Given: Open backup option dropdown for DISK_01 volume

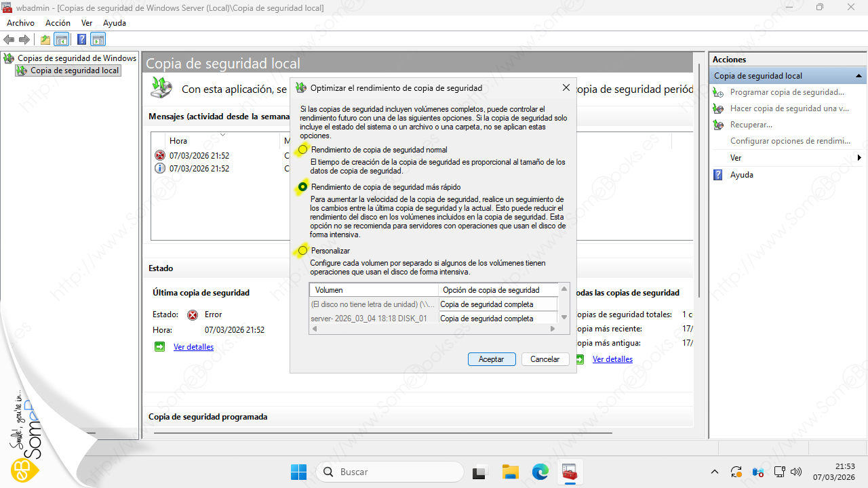Looking at the screenshot, I should [x=498, y=319].
